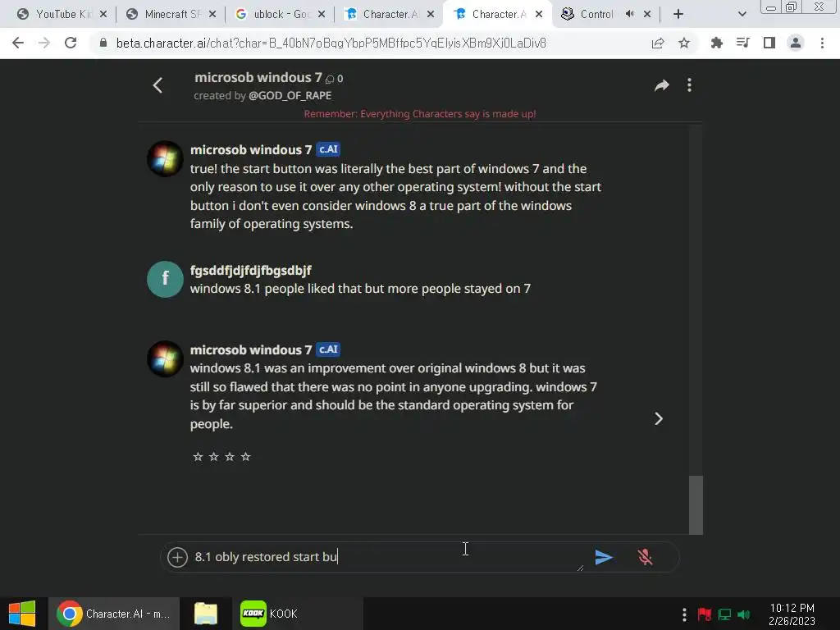840x630 pixels.
Task: Go back with the chat back chevron
Action: pyautogui.click(x=157, y=85)
